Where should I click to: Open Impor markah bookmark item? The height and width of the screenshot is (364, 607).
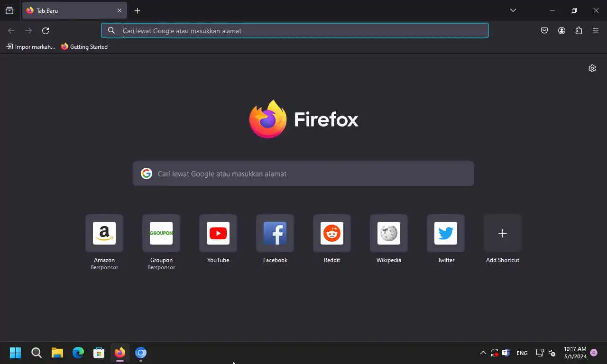pyautogui.click(x=30, y=47)
